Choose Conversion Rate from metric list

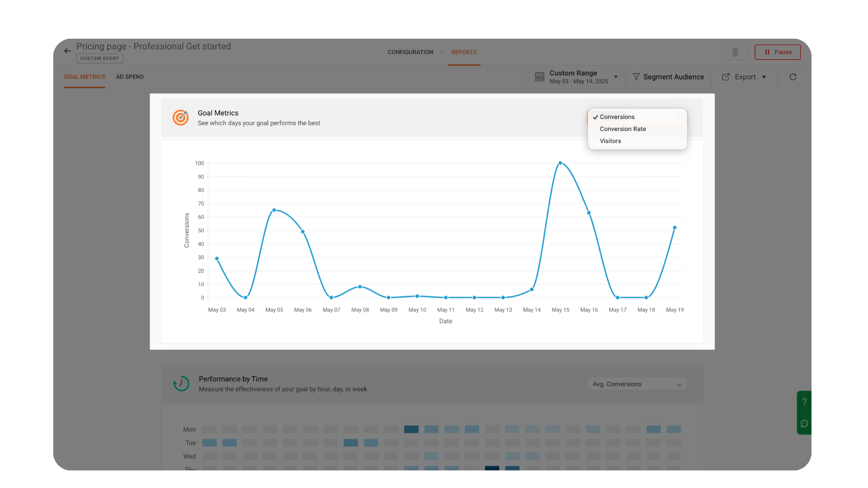[623, 129]
